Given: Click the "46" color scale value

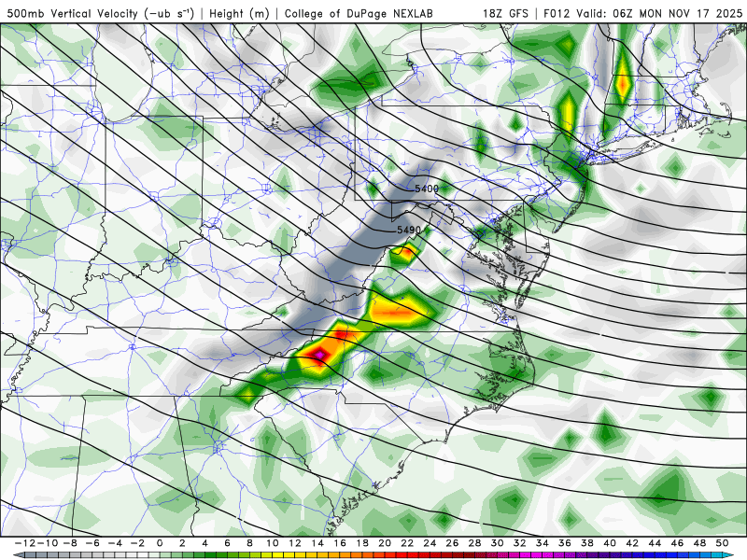Looking at the screenshot, I should pyautogui.click(x=677, y=543).
